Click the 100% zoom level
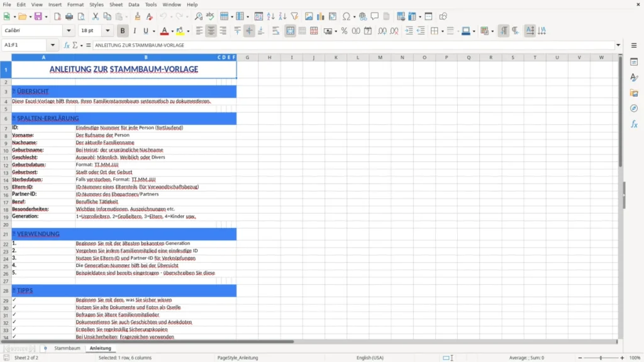 pos(635,358)
